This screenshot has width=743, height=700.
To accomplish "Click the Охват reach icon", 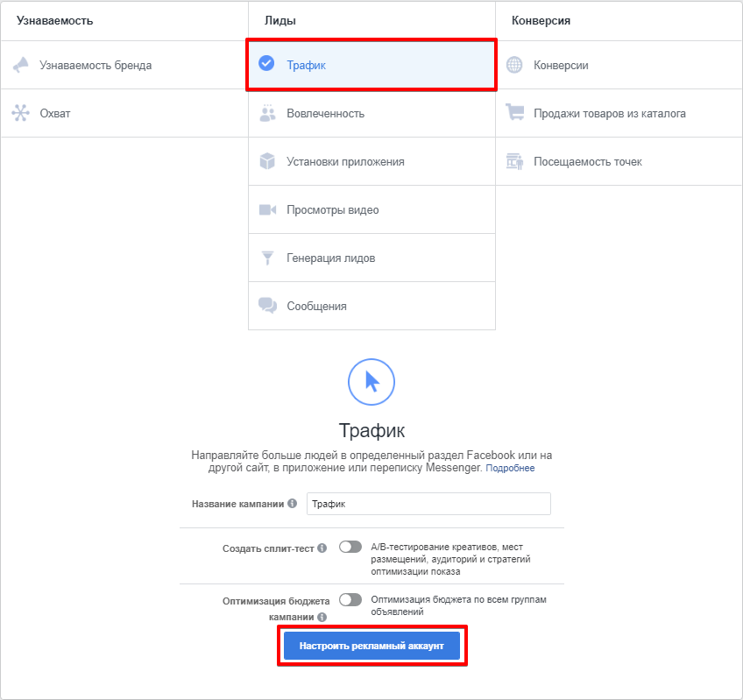I will tap(21, 113).
